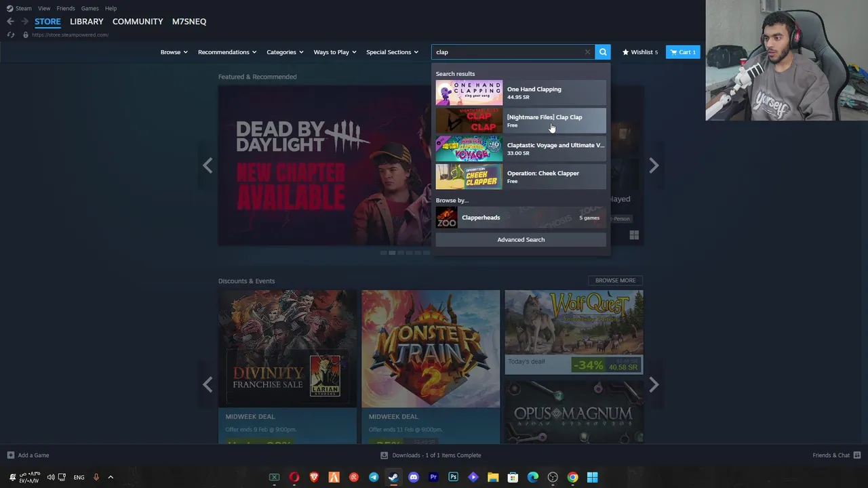Open the Friends menu
Screen dimensions: 868x488
tap(66, 8)
